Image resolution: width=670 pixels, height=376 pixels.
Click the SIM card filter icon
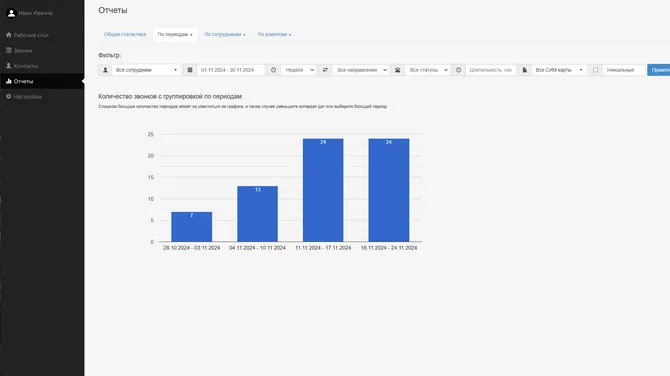525,70
